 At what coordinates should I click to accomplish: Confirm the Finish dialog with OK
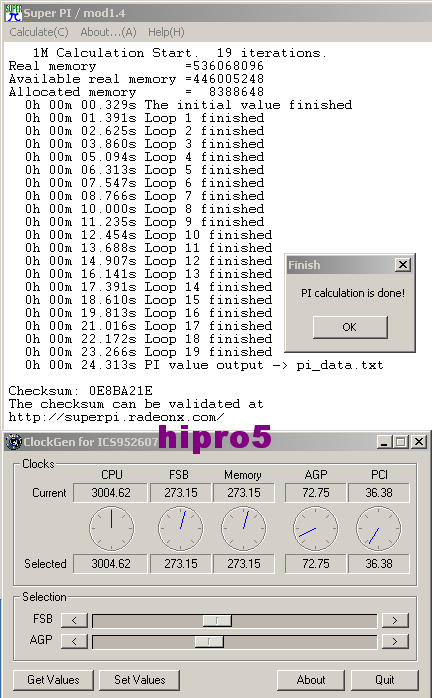pos(350,327)
